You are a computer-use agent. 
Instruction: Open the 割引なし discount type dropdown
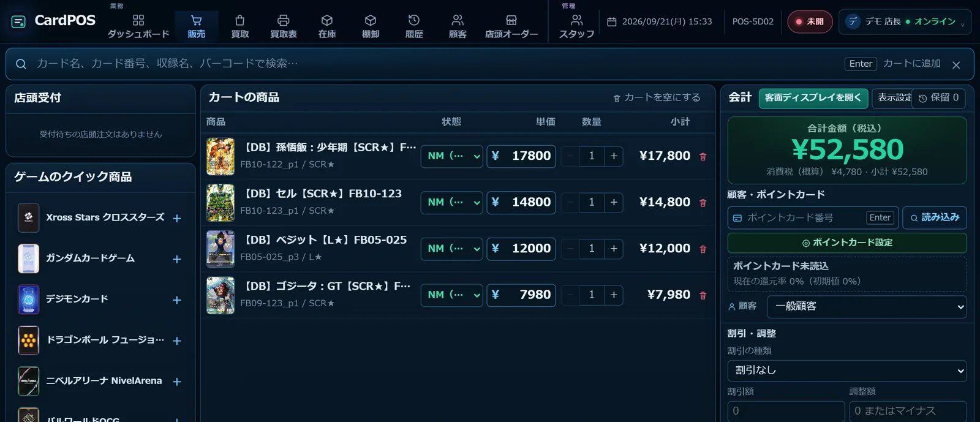847,371
